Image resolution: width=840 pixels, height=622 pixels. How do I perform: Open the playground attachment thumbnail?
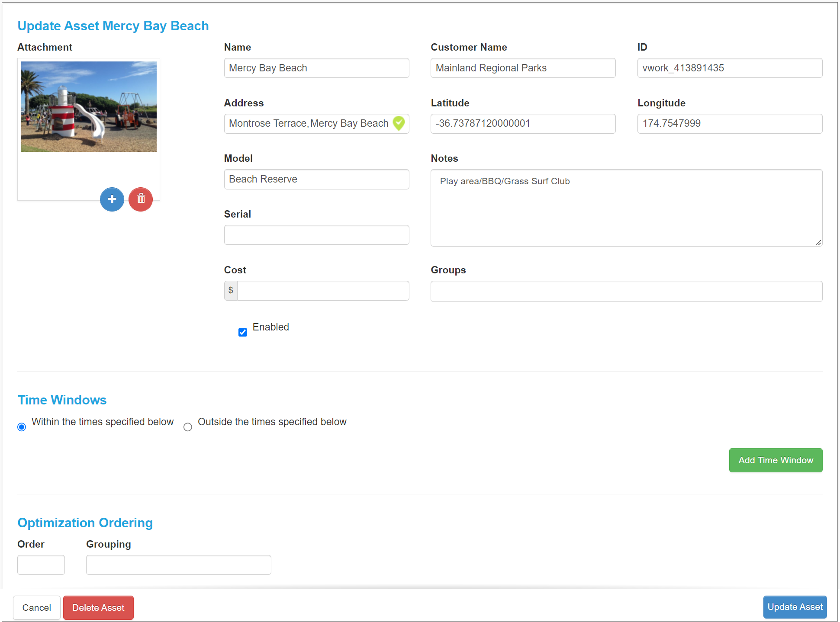click(89, 106)
